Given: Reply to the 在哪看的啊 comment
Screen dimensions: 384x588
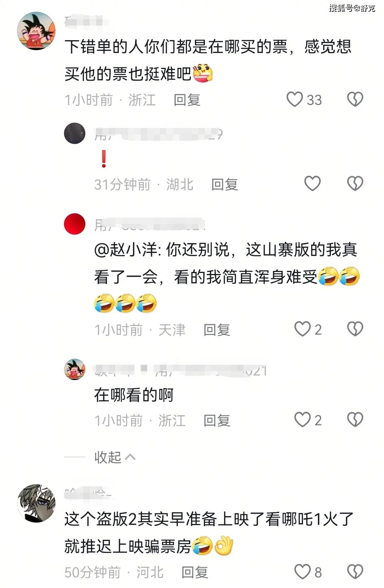Looking at the screenshot, I should coord(217,421).
